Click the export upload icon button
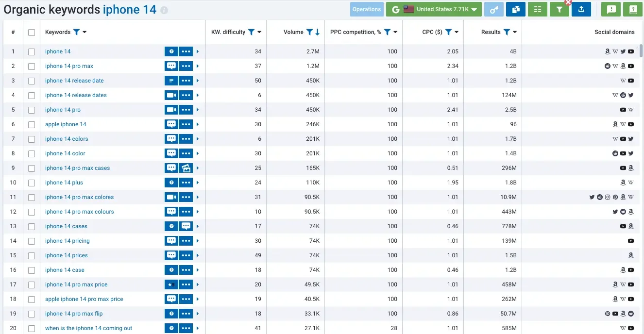 tap(581, 9)
